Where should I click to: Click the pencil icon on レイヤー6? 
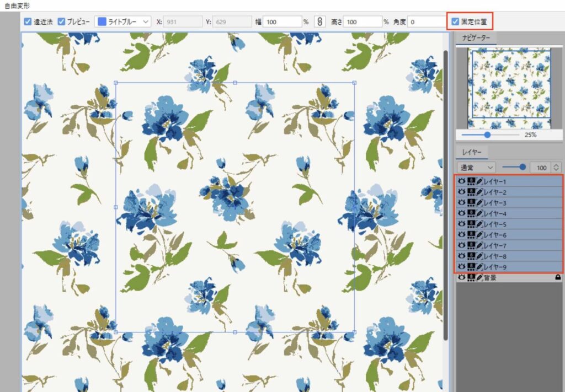[x=479, y=235]
